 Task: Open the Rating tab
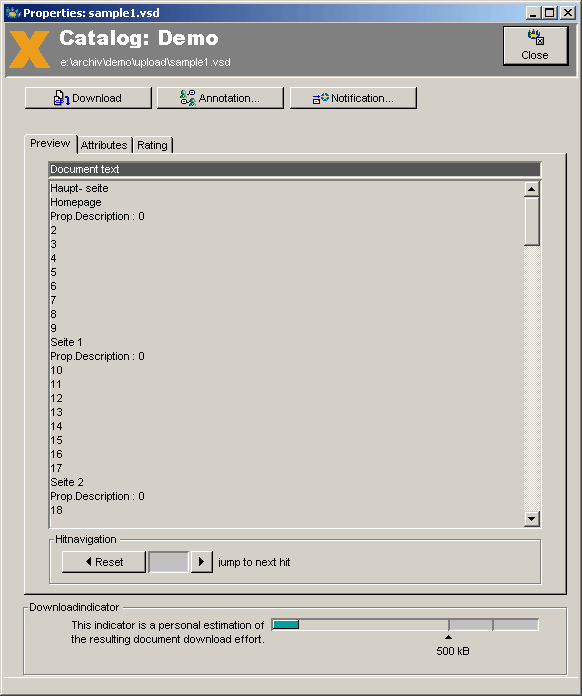pyautogui.click(x=152, y=145)
